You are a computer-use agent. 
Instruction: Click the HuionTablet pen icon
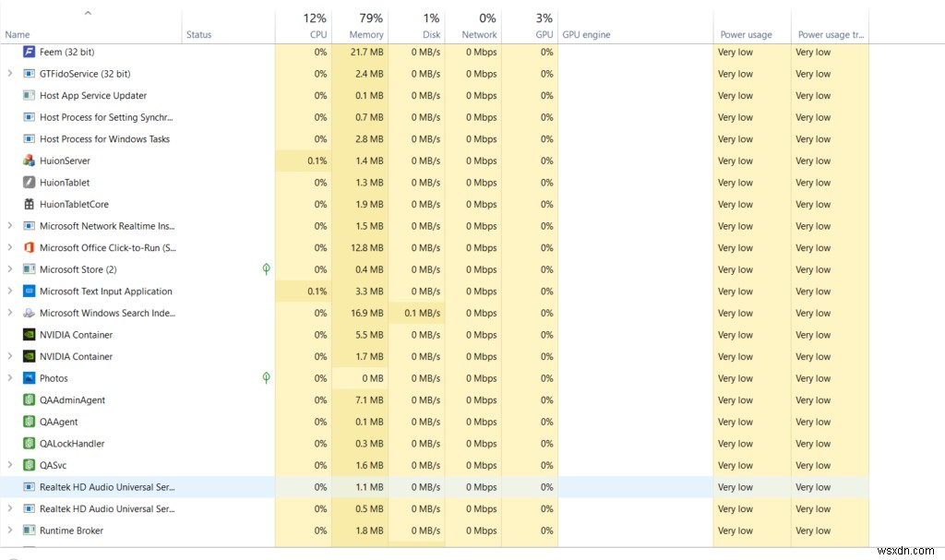(28, 182)
